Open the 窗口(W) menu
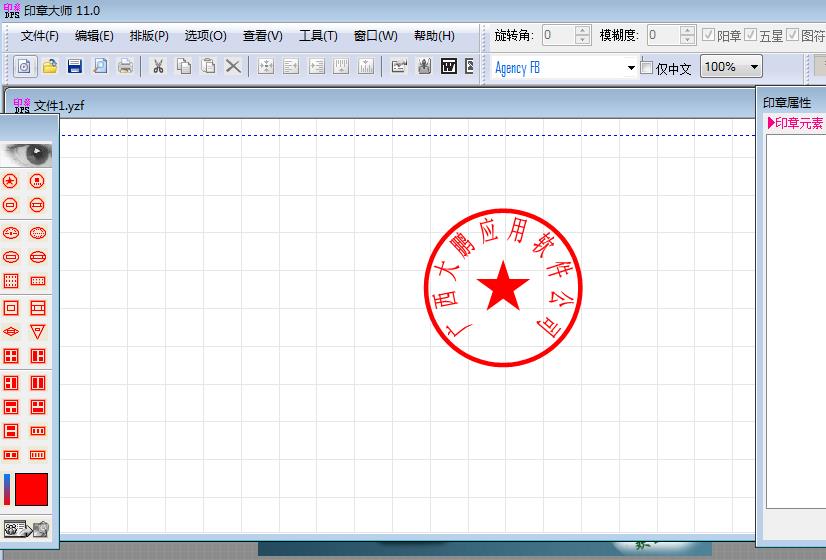 pos(376,36)
